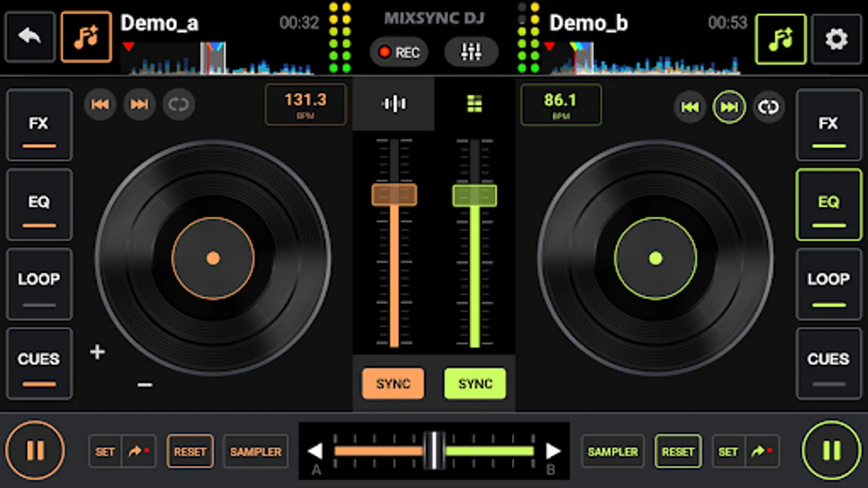Toggle EQ on Deck B

pyautogui.click(x=828, y=204)
